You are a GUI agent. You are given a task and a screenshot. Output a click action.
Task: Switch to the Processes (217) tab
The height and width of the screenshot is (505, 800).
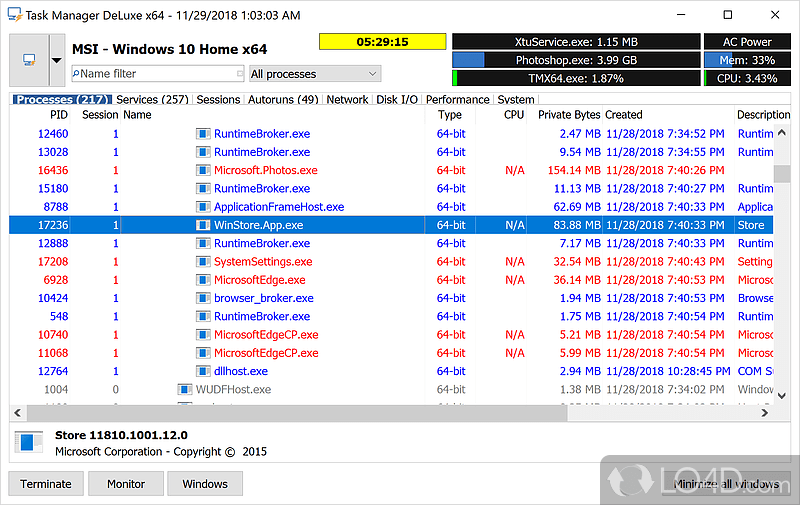click(62, 99)
